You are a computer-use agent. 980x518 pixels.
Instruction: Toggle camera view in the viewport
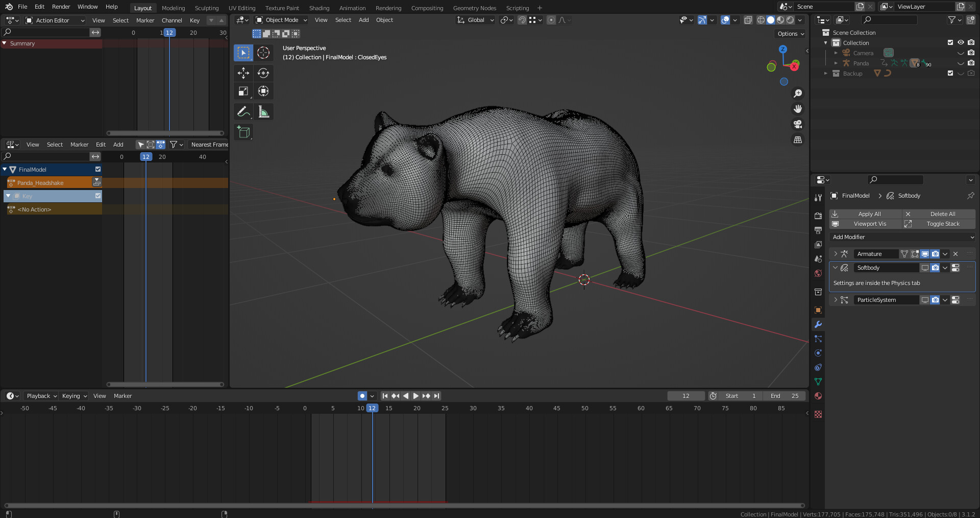(797, 124)
